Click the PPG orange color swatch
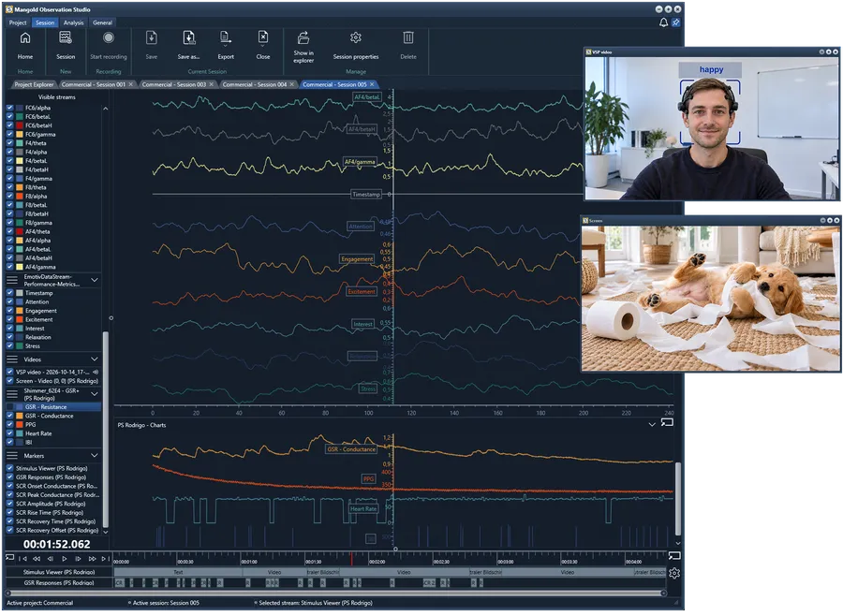 [20, 425]
